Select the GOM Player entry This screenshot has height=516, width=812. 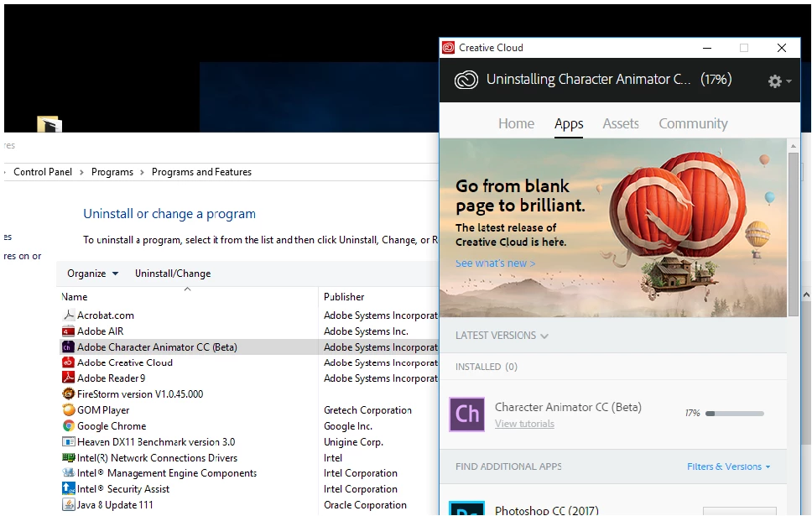pos(103,410)
